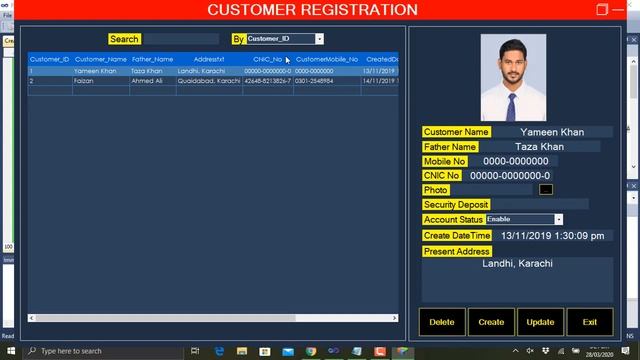The width and height of the screenshot is (640, 360).
Task: Click the Present Address text area
Action: 517,280
